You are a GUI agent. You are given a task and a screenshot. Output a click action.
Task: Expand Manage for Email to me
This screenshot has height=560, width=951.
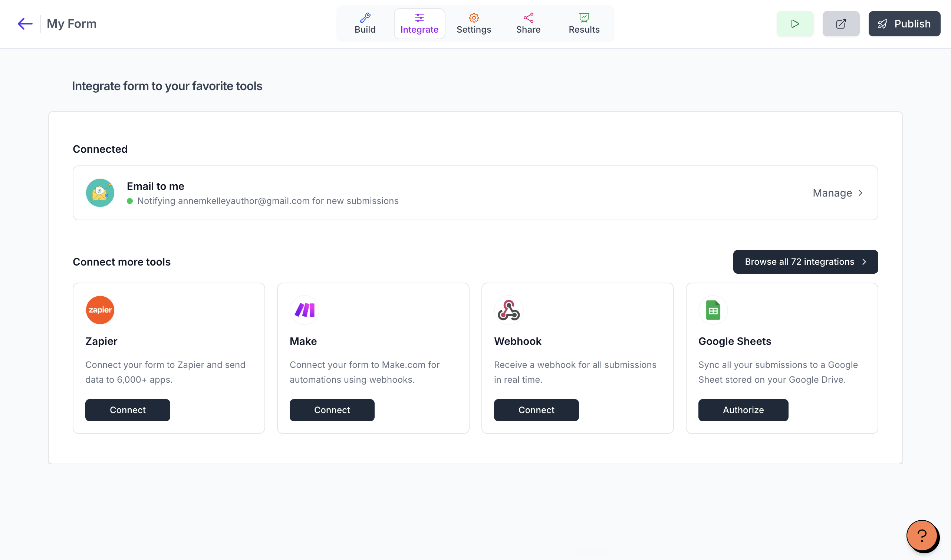[x=838, y=193]
